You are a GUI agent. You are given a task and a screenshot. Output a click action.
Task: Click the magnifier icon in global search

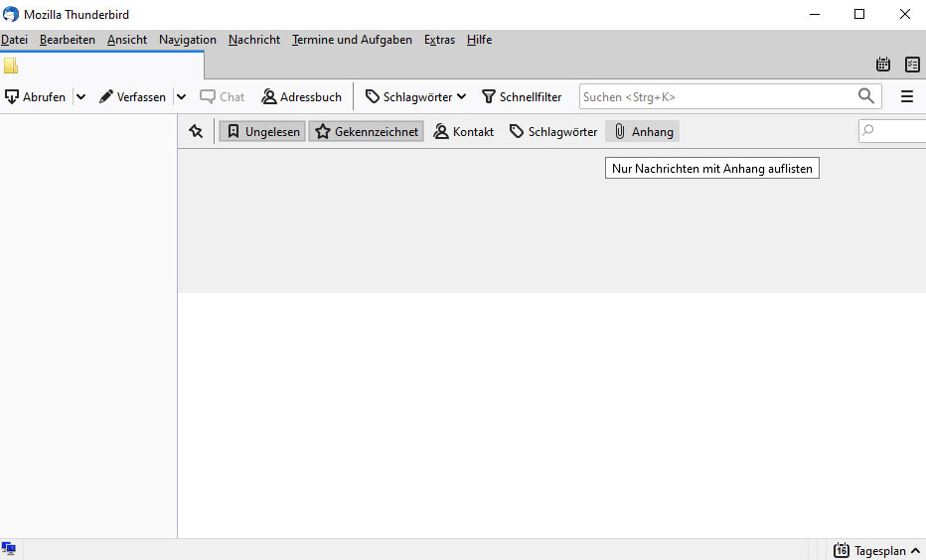(x=865, y=95)
